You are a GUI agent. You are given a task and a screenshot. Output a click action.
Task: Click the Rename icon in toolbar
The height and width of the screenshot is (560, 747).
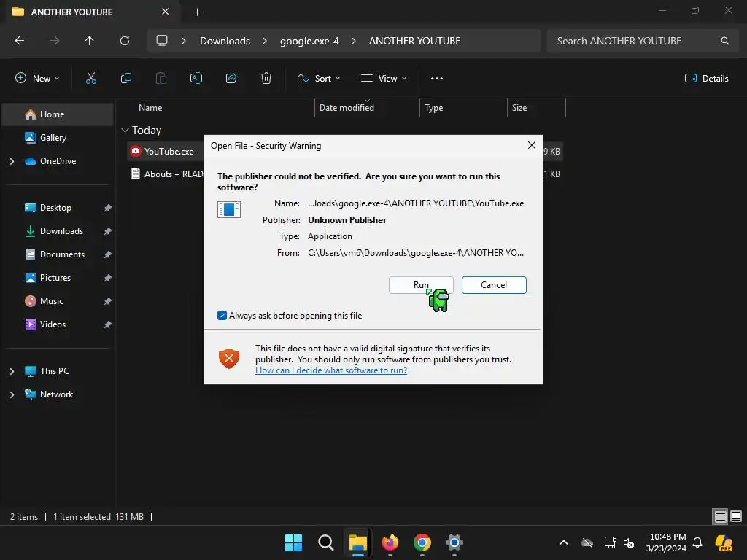[196, 79]
